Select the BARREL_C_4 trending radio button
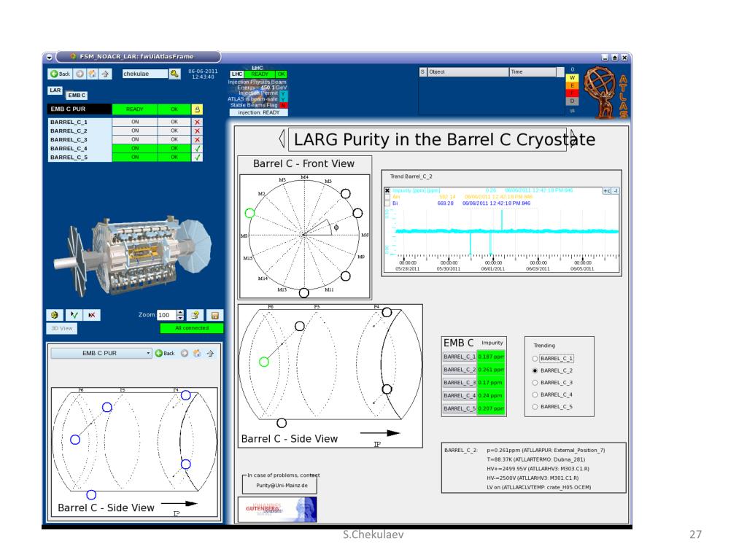 535,394
